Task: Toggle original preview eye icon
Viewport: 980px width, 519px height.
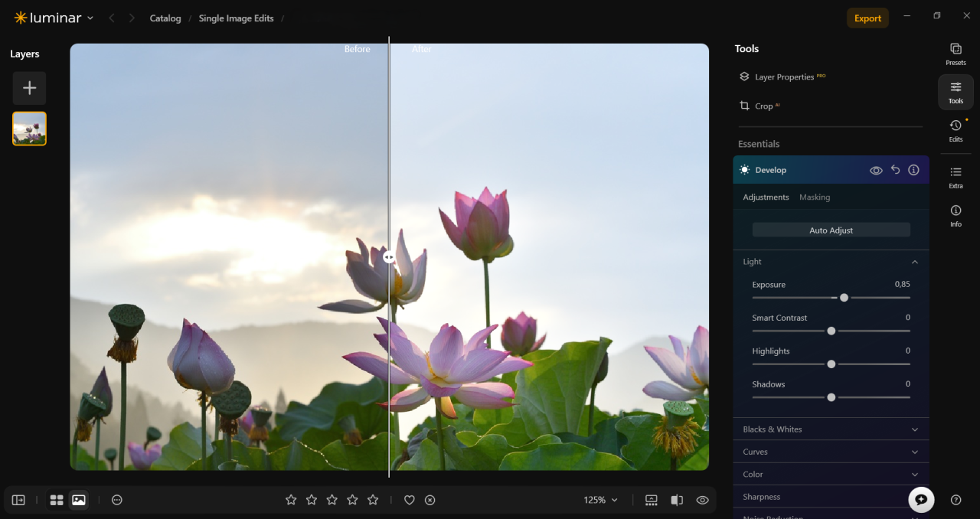Action: (702, 500)
